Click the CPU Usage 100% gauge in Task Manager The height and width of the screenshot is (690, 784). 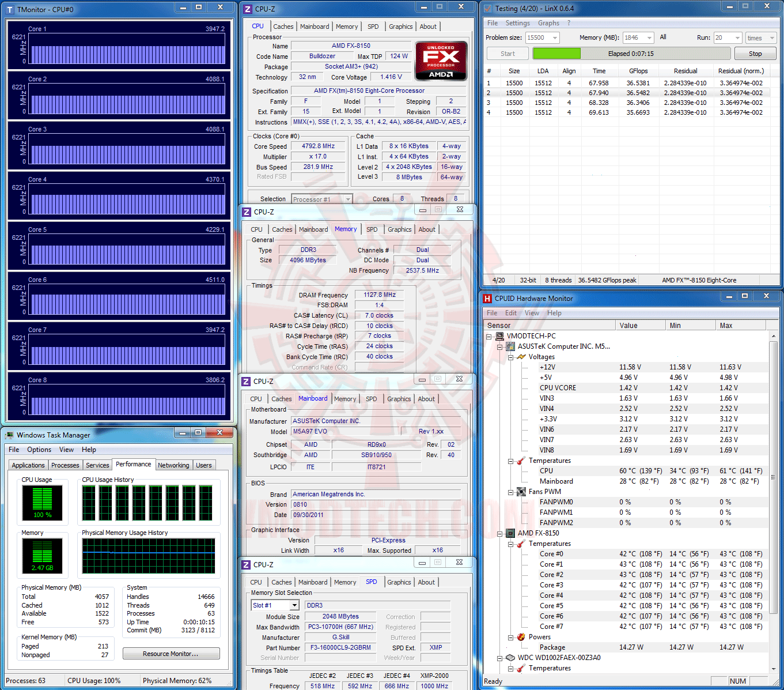(42, 503)
